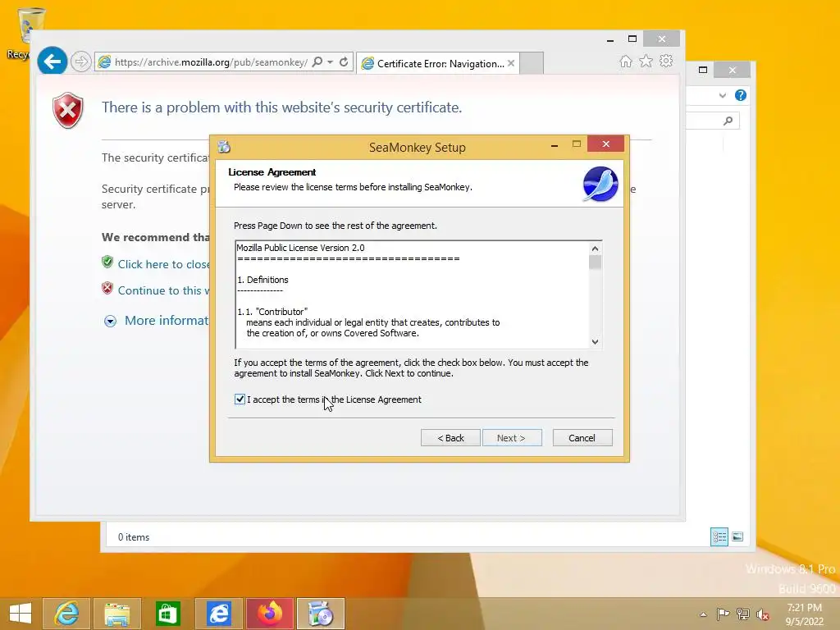Refresh the page in Internet Explorer
The width and height of the screenshot is (840, 630).
tap(344, 62)
